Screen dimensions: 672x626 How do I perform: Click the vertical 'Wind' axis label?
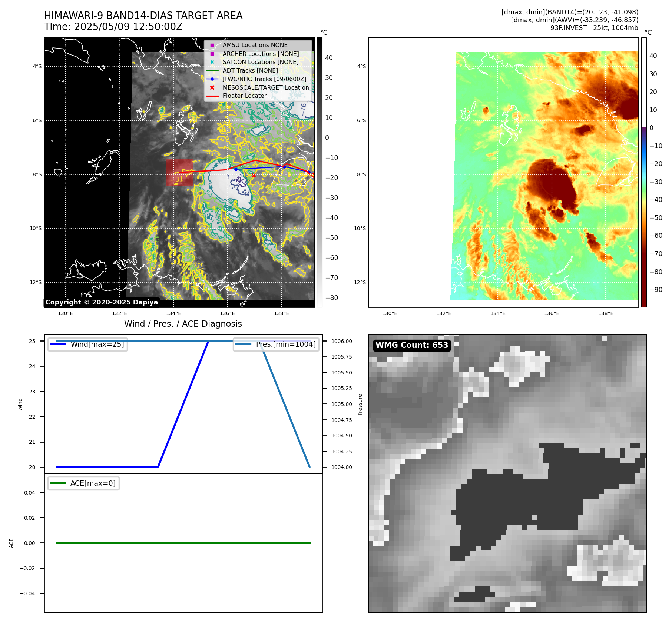point(20,404)
